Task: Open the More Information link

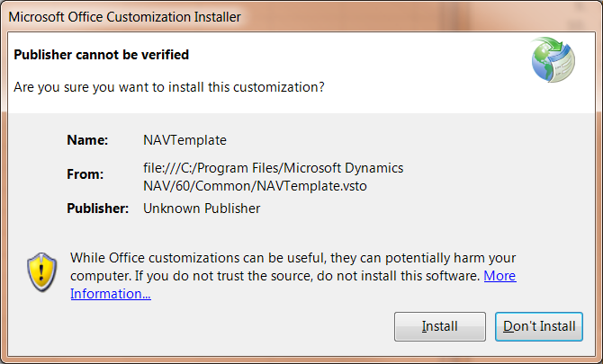Action: 499,276
